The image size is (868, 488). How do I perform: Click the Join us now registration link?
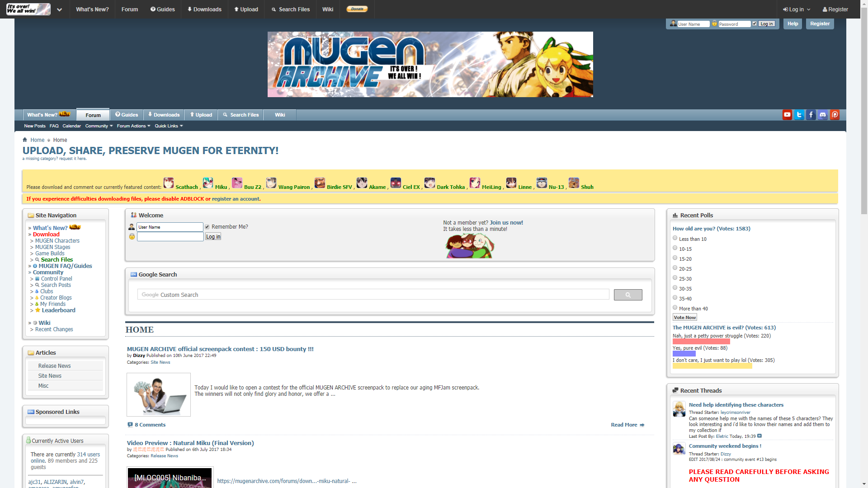pyautogui.click(x=505, y=222)
